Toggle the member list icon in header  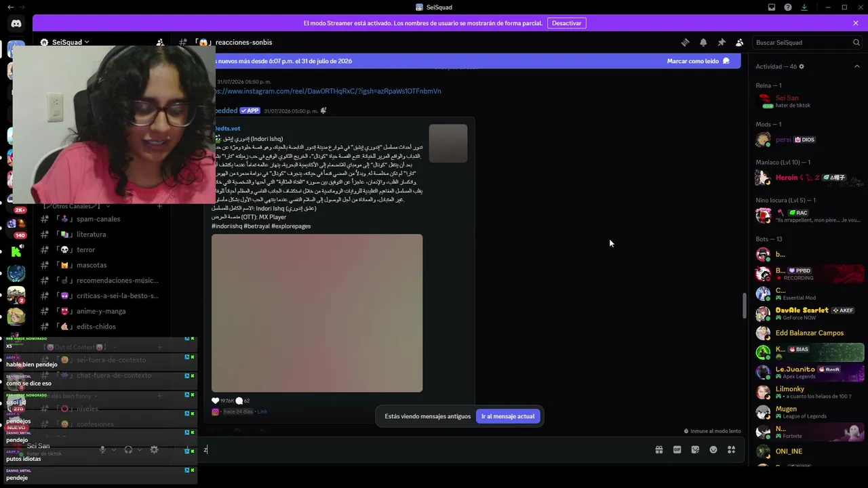point(740,42)
